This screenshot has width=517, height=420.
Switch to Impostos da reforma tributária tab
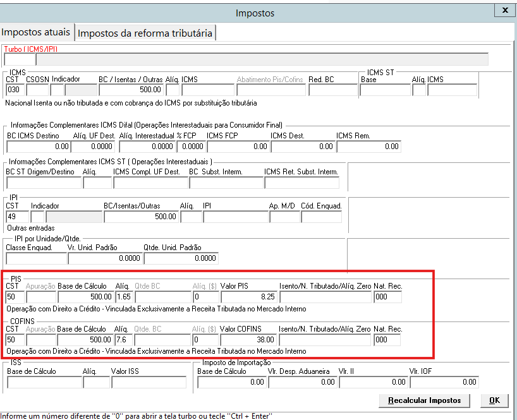coord(145,33)
